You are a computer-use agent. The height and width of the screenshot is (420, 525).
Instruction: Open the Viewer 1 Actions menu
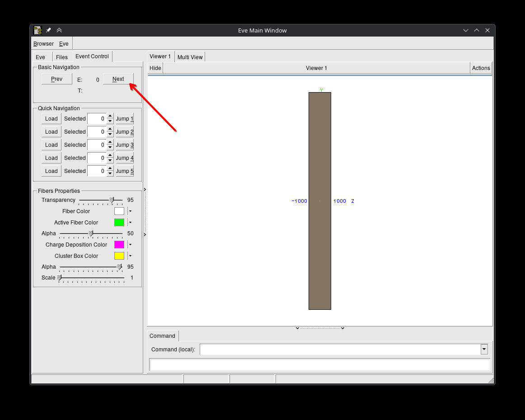pos(481,68)
